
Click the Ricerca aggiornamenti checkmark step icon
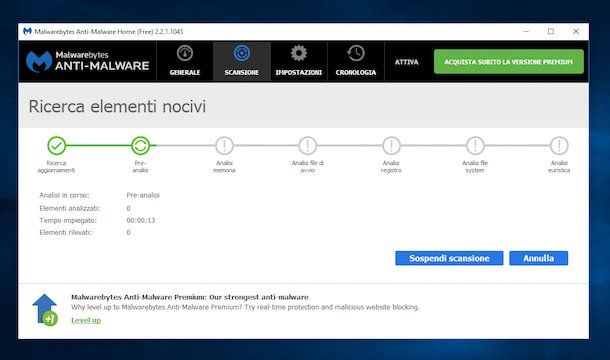[x=57, y=146]
